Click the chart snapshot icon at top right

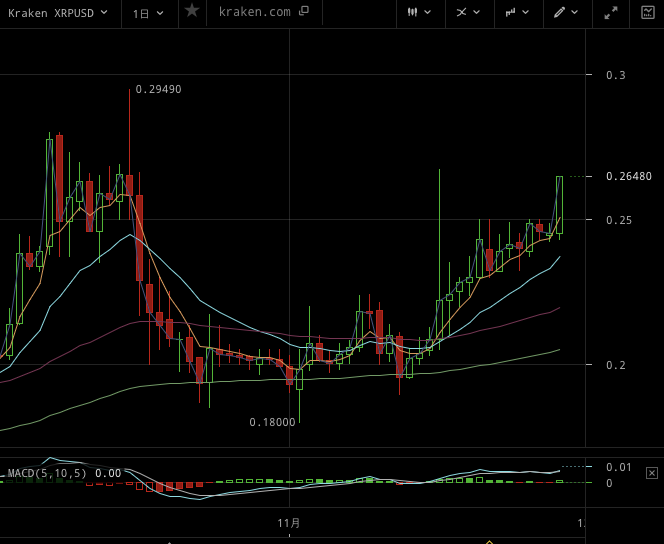tap(648, 12)
